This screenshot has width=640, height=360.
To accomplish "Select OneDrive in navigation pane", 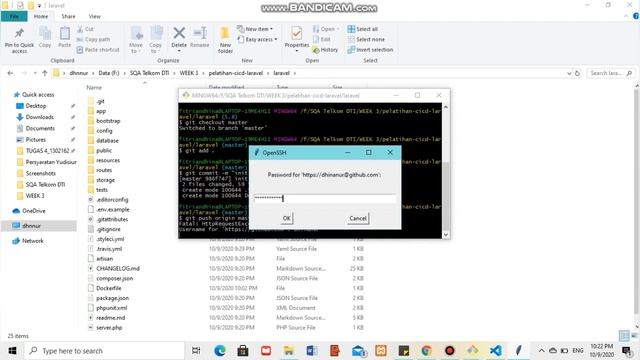I will 33,211.
